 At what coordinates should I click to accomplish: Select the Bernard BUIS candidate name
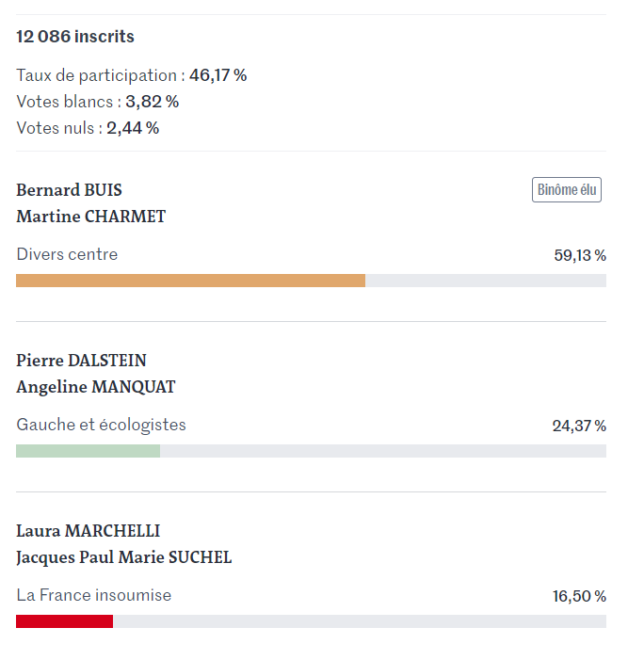point(69,190)
